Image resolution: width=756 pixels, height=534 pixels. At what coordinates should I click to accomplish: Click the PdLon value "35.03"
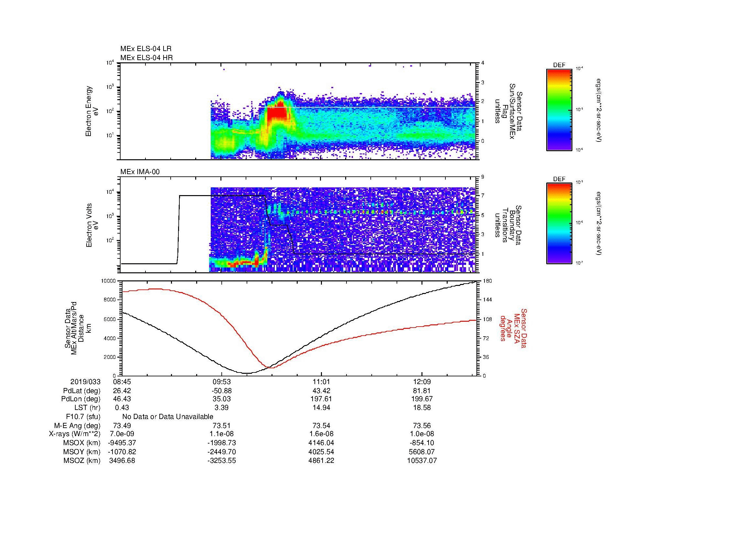tap(222, 399)
